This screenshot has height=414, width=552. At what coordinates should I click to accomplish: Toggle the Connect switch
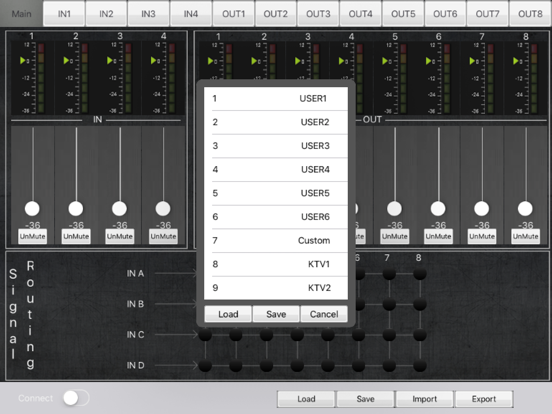[x=76, y=398]
